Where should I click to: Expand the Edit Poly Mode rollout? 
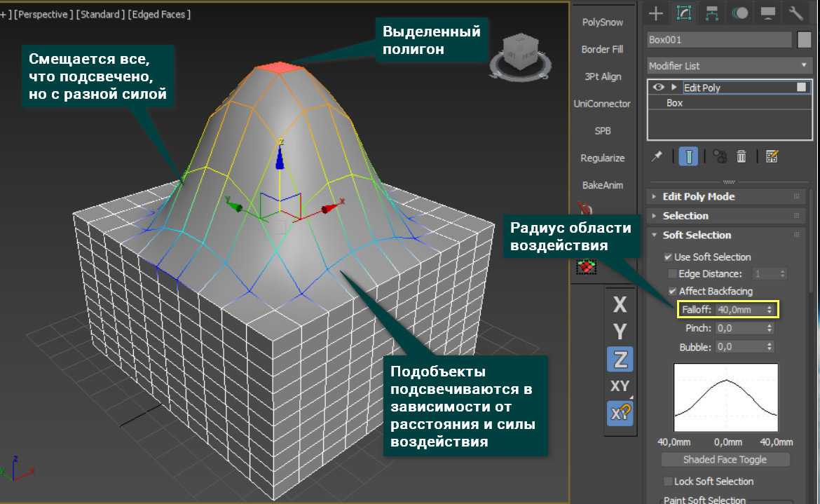698,197
